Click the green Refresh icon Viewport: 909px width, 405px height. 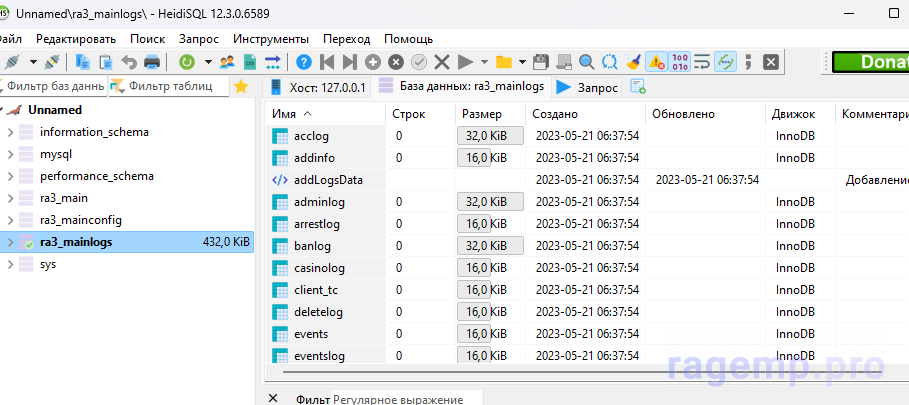point(187,61)
